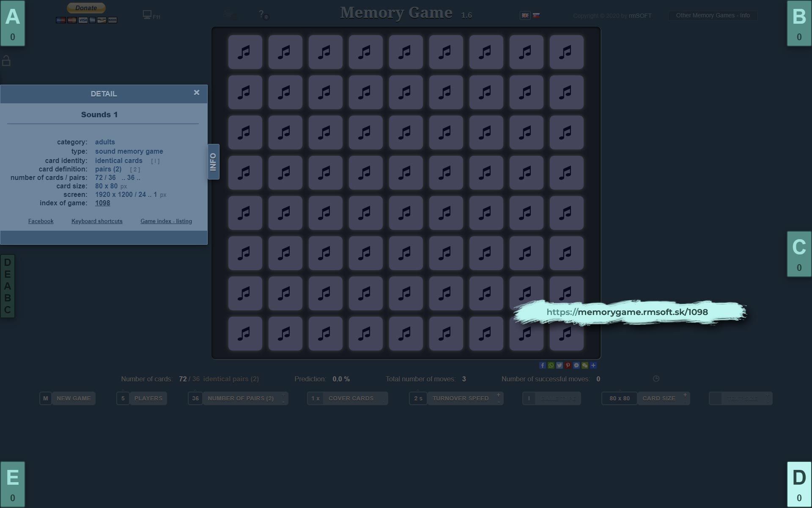
Task: Switch language with the English flag icon
Action: pos(525,15)
